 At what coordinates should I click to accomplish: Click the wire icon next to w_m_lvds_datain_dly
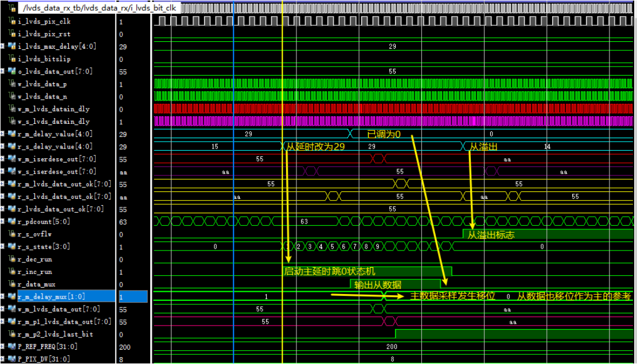[12, 109]
